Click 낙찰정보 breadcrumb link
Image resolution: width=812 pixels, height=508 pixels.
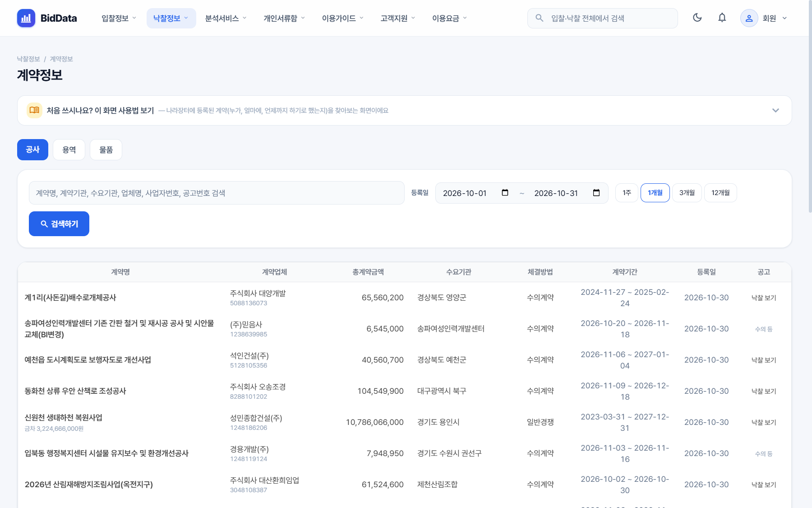[28, 59]
